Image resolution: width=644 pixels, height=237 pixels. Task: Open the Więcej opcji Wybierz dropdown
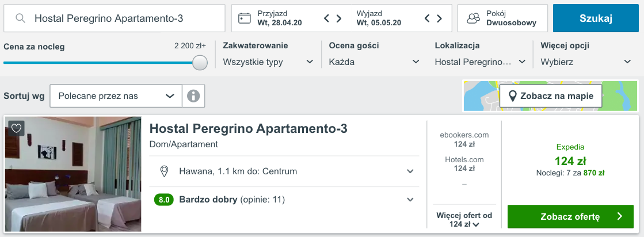click(x=586, y=62)
